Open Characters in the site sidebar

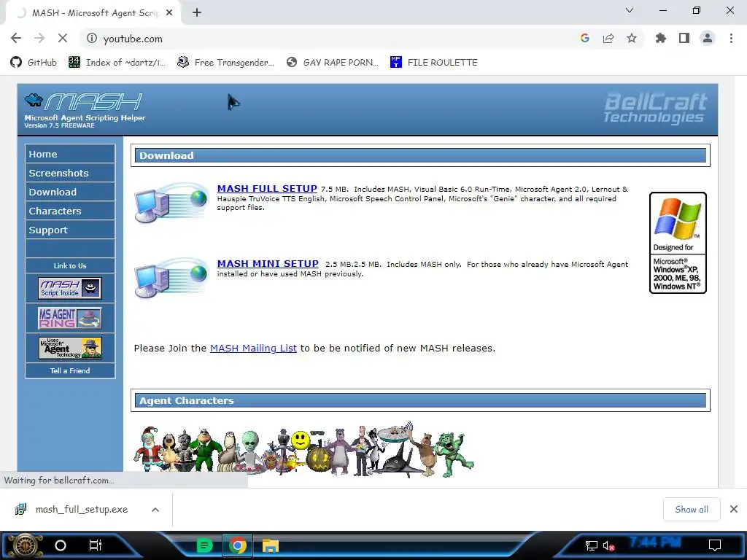70,211
